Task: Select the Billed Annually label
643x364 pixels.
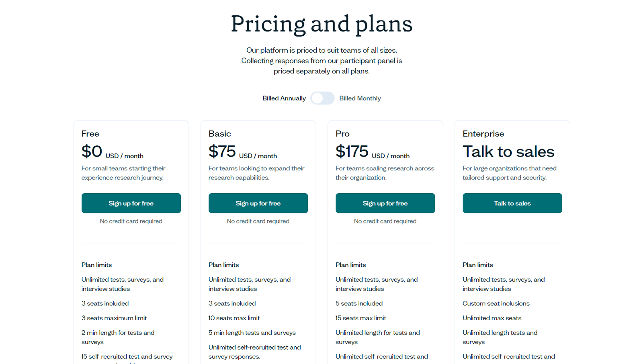Action: pos(284,98)
